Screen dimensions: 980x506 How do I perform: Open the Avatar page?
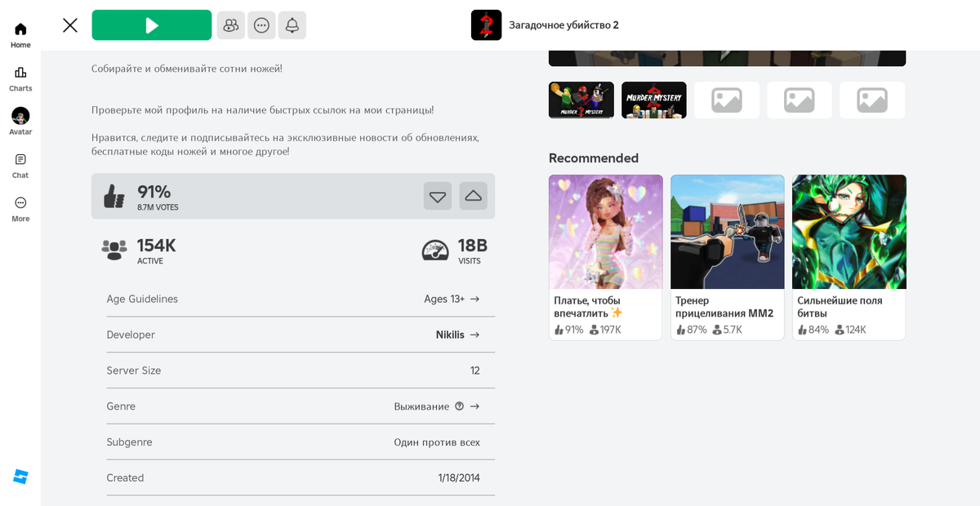coord(20,122)
